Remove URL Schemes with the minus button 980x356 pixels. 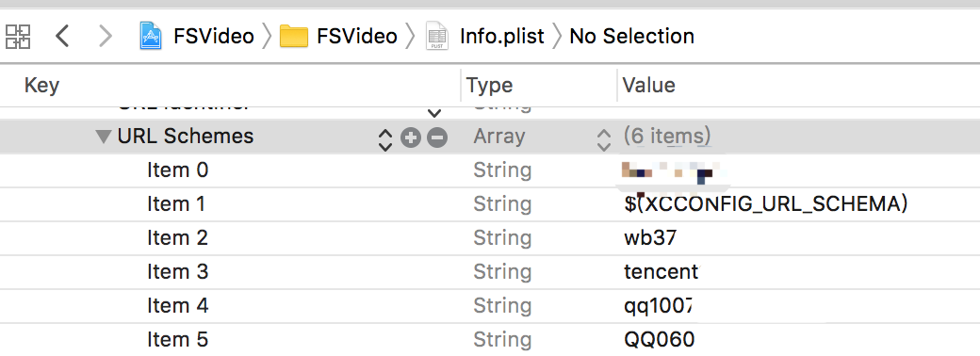(437, 138)
